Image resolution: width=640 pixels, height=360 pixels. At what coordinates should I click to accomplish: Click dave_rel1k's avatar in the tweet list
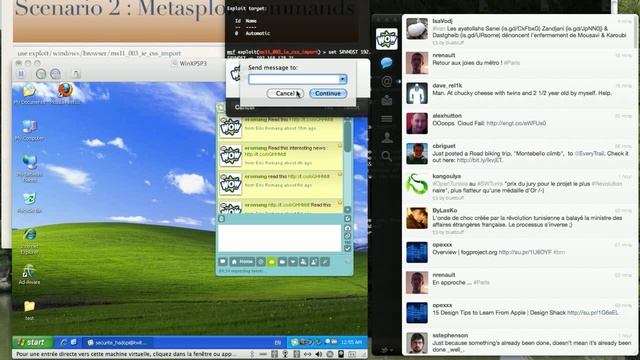pyautogui.click(x=417, y=93)
